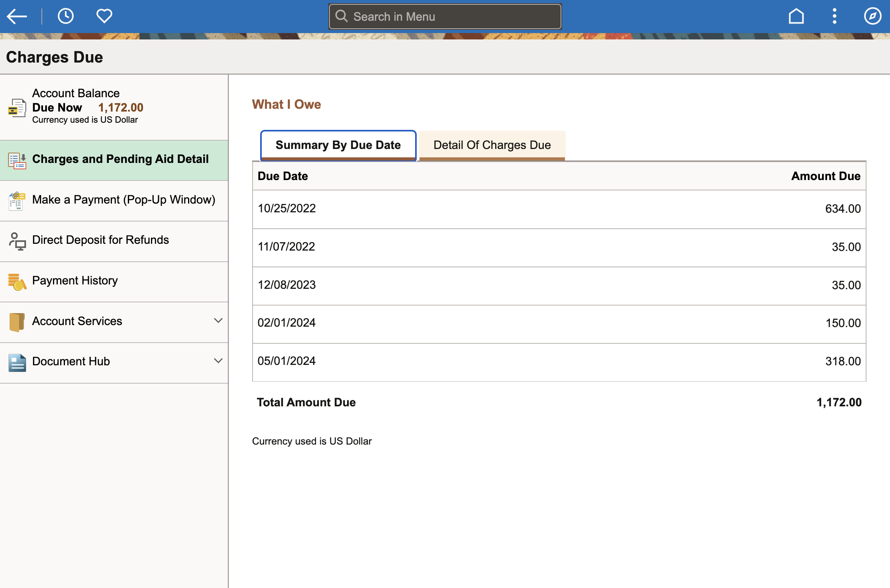Screen dimensions: 890x588
Task: Click the 318.00 amount
Action: 843,361
